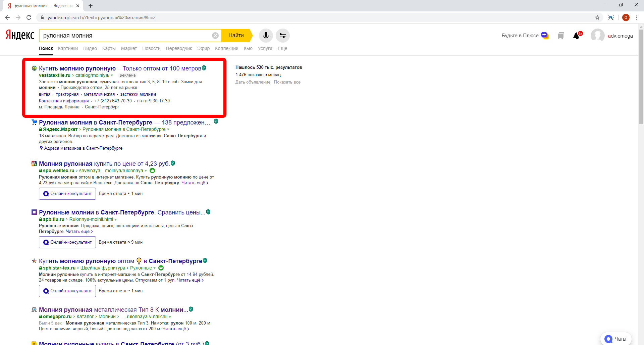Start voice search with the microphone icon
Screen dimensions: 644x345
[266, 36]
